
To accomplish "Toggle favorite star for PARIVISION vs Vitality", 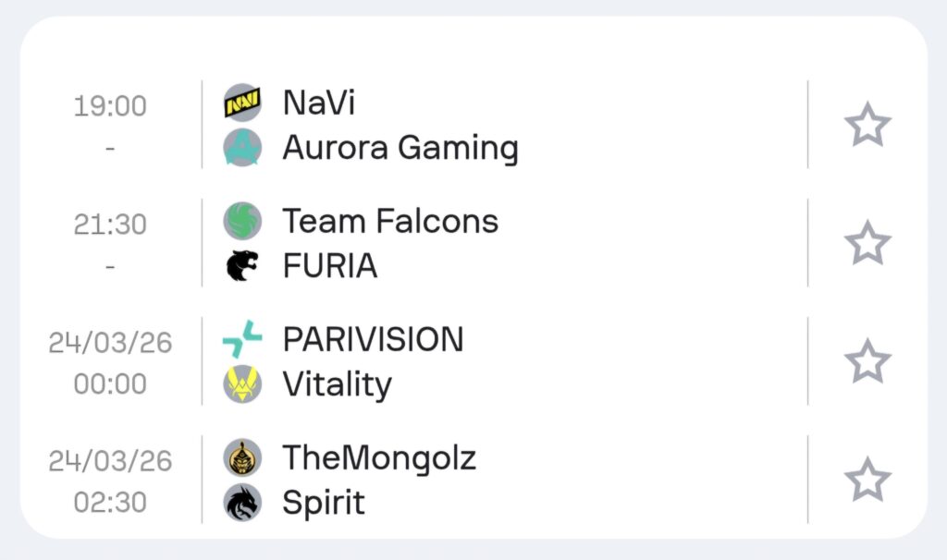I will pyautogui.click(x=867, y=361).
